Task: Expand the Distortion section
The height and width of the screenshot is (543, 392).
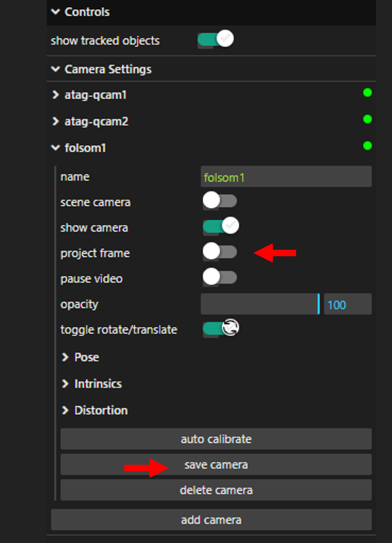Action: (66, 410)
